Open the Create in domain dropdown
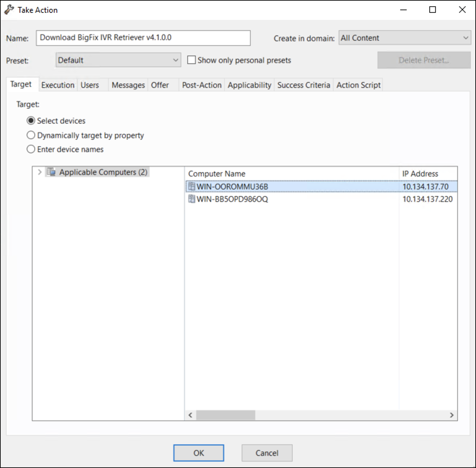Viewport: 476px width, 468px height. [x=404, y=38]
